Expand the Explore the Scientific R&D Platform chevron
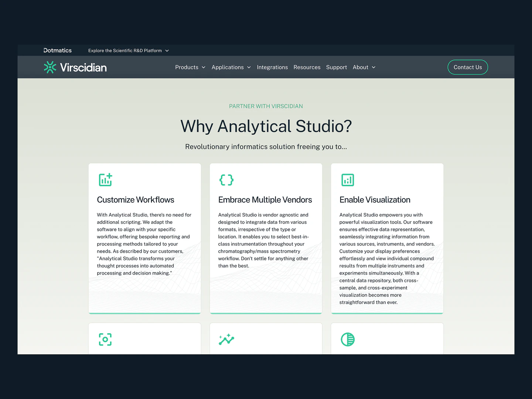Viewport: 532px width, 399px height. [167, 51]
